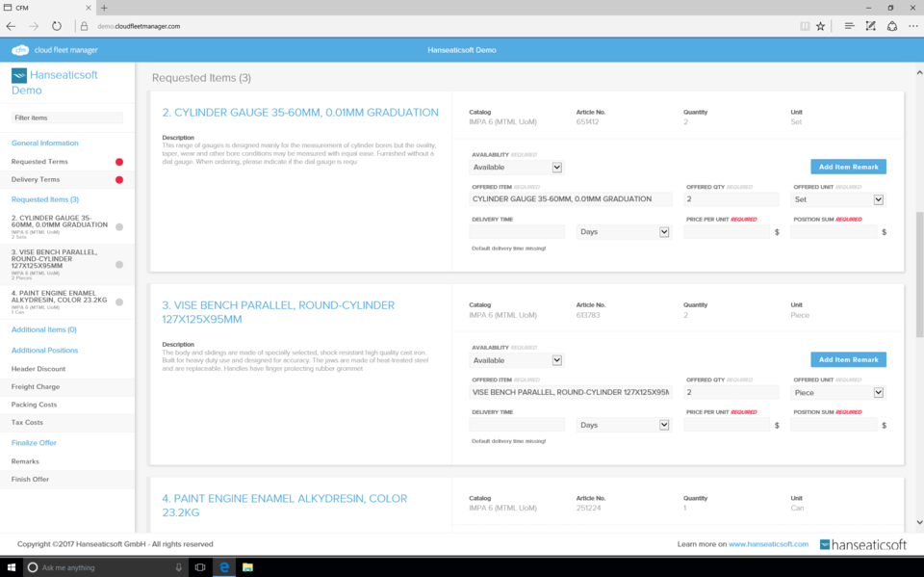Open the Edge More actions menu

click(911, 26)
